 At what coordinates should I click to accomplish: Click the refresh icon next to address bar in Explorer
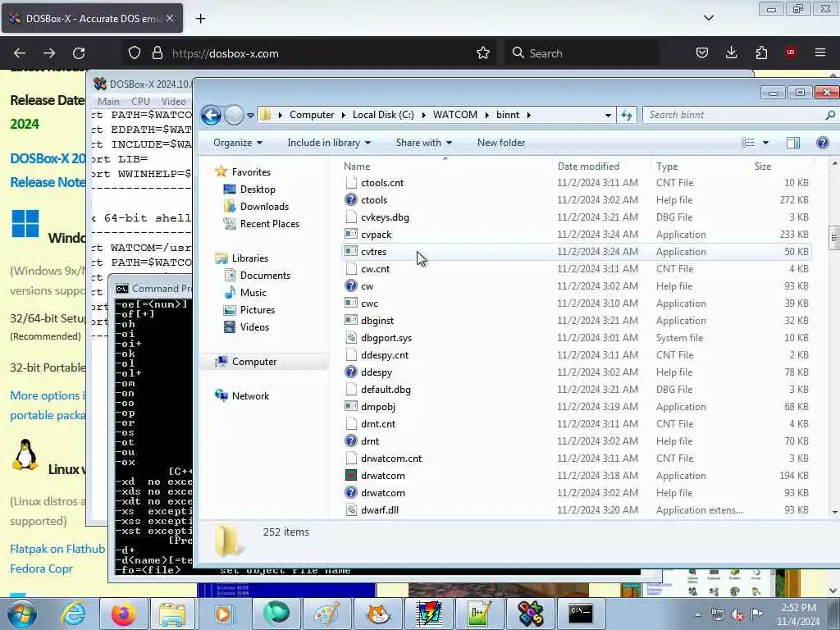(626, 115)
